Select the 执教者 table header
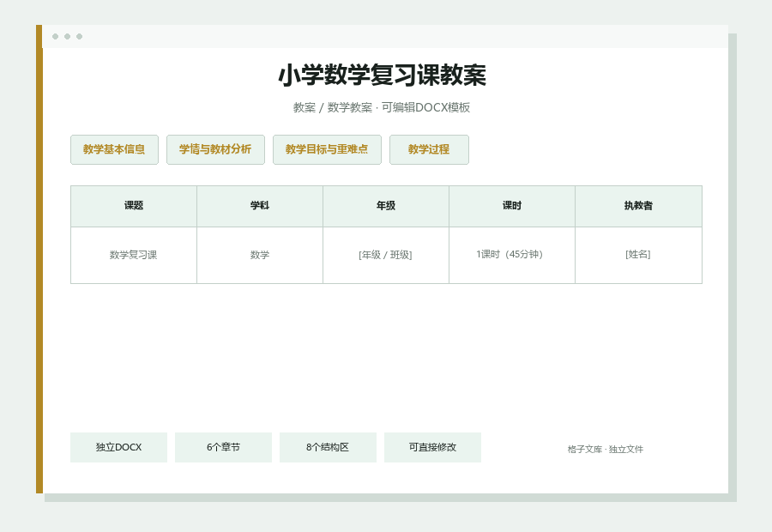Screen dimensions: 772x532 [638, 206]
